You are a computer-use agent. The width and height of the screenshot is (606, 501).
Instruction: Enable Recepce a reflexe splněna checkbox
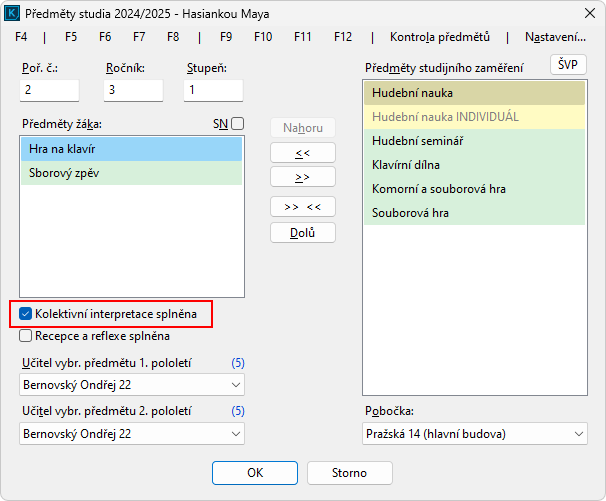pos(26,336)
